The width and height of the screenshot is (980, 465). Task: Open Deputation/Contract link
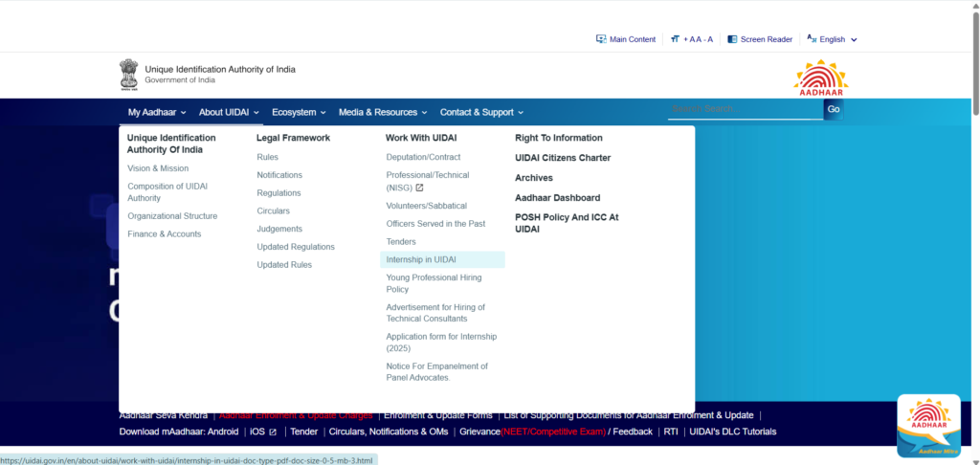coord(423,157)
